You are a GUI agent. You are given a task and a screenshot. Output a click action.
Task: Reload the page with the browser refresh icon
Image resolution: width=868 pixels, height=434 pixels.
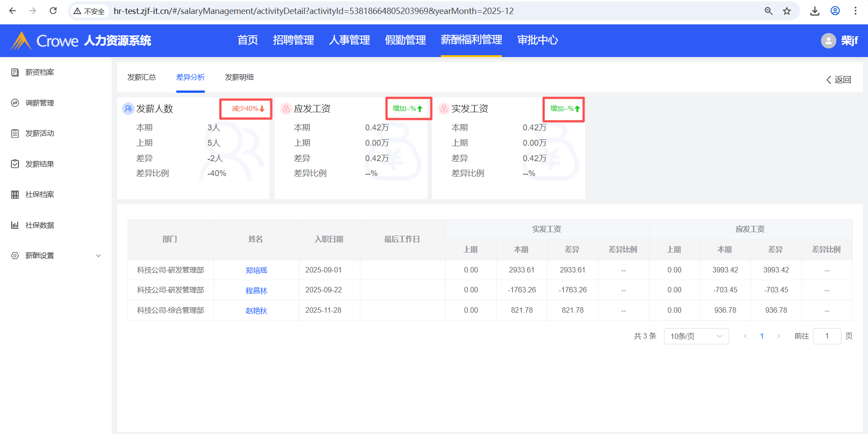coord(53,11)
